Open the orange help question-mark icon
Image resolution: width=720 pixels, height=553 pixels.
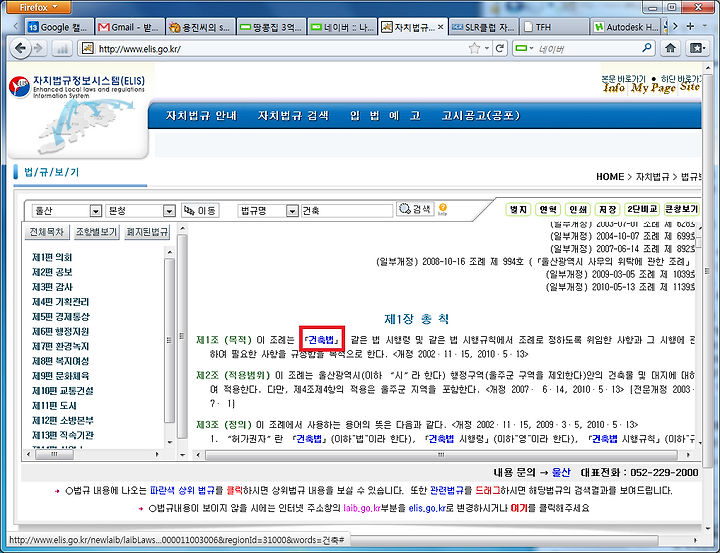click(443, 209)
